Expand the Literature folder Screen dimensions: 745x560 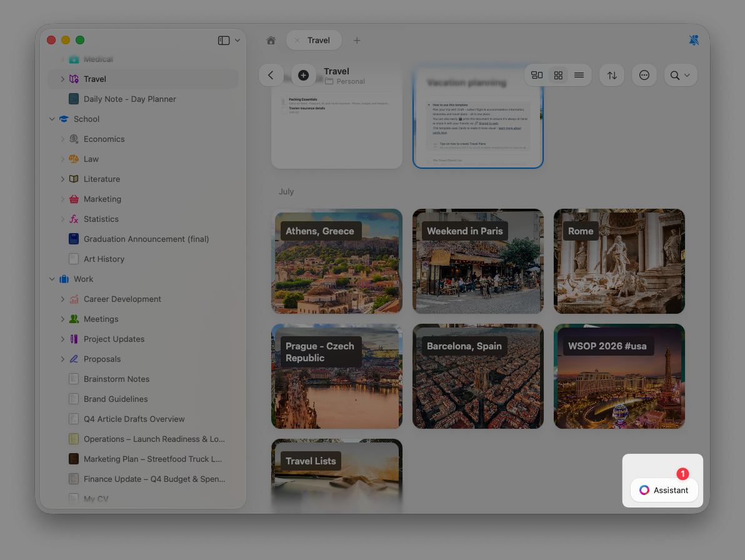62,179
